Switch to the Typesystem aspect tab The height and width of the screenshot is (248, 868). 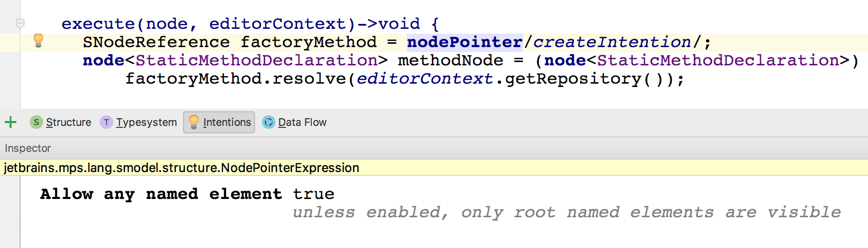coord(139,122)
